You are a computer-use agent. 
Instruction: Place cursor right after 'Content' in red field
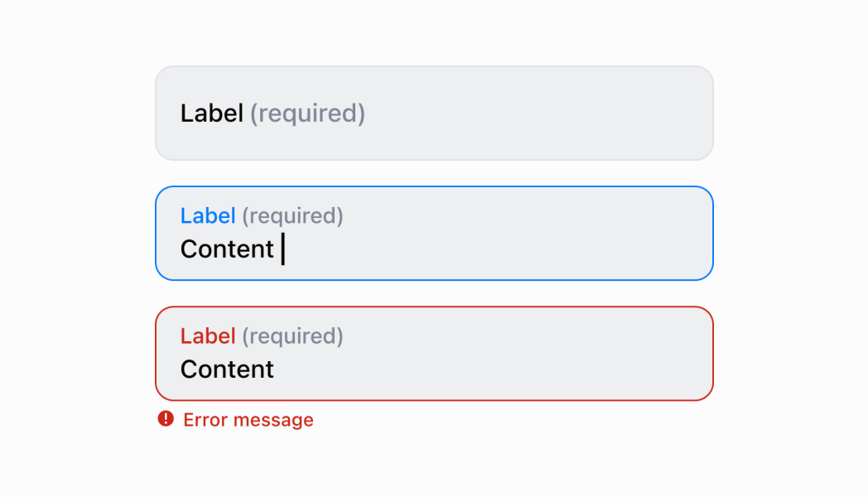276,369
